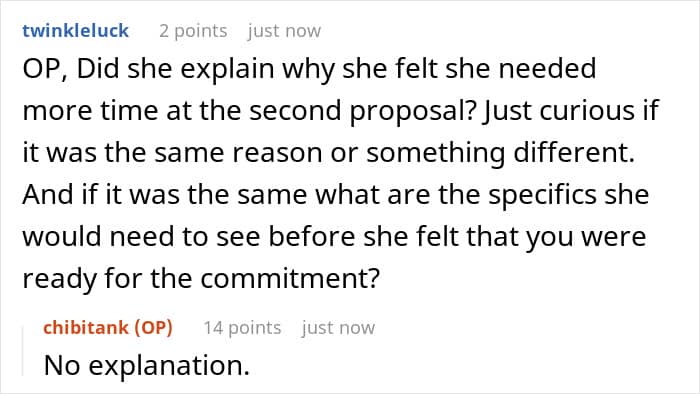Click the word 'proposal?' in the comment

point(414,111)
